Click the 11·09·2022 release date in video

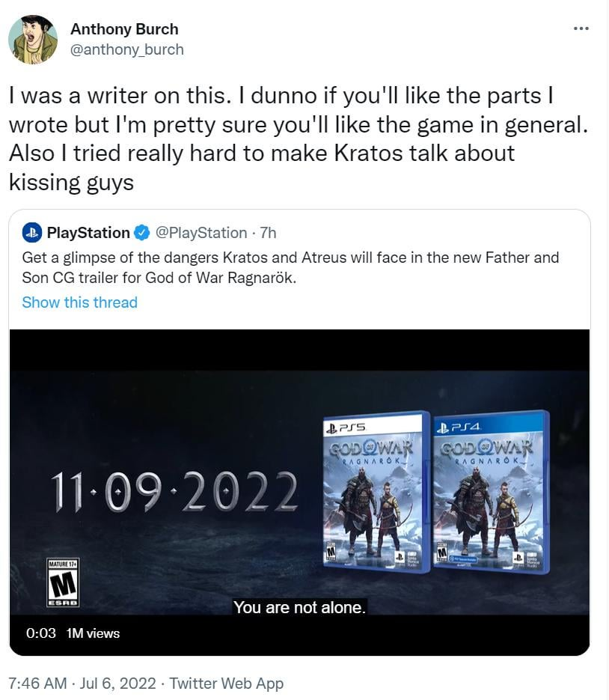coord(174,492)
